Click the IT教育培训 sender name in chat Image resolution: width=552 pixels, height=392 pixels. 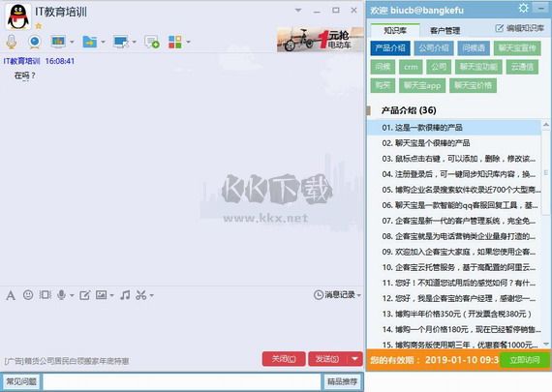coord(22,61)
